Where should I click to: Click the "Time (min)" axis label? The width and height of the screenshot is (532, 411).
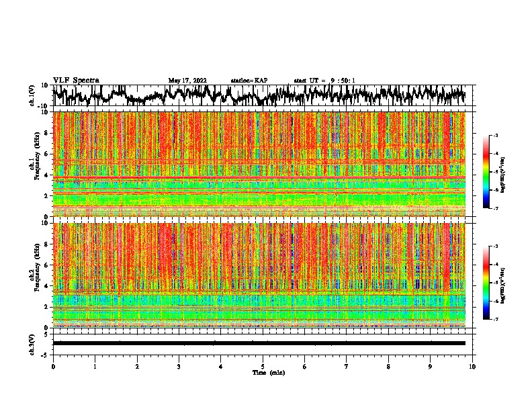[269, 373]
